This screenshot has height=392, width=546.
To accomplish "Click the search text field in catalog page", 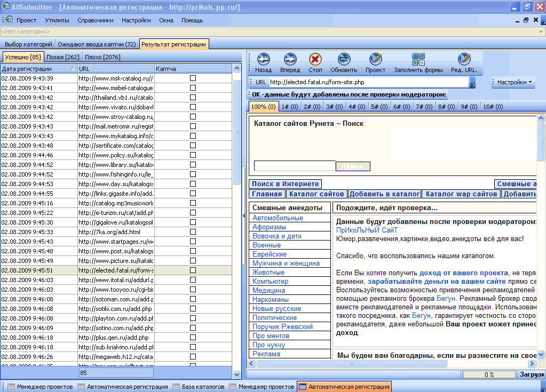I will [294, 166].
